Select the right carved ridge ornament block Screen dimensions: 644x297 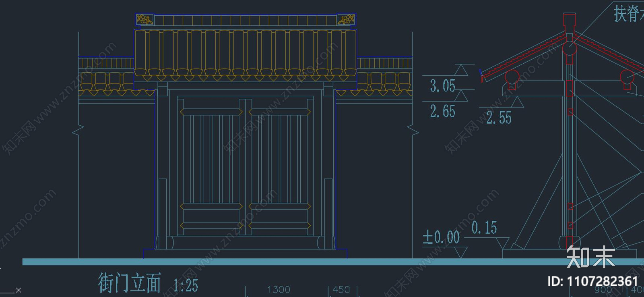pyautogui.click(x=346, y=19)
